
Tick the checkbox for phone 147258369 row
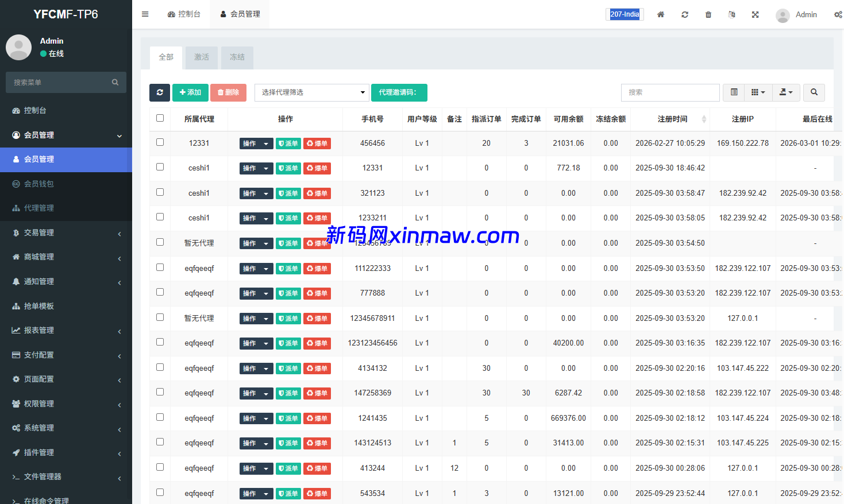point(160,392)
